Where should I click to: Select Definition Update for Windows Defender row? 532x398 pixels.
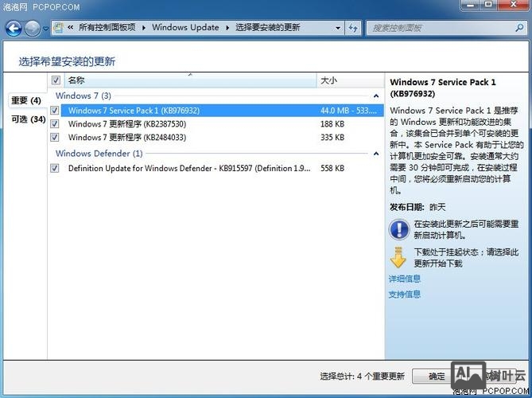point(222,168)
